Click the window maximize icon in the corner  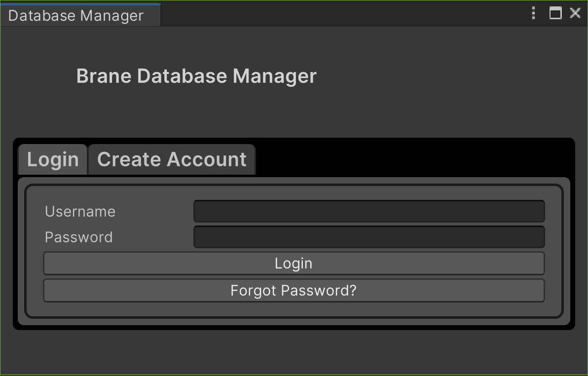(x=555, y=13)
